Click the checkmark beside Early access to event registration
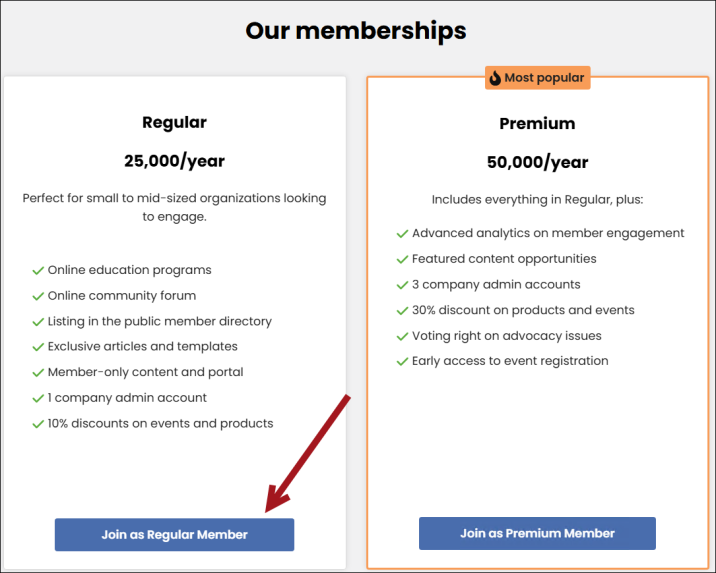The width and height of the screenshot is (716, 573). (402, 362)
